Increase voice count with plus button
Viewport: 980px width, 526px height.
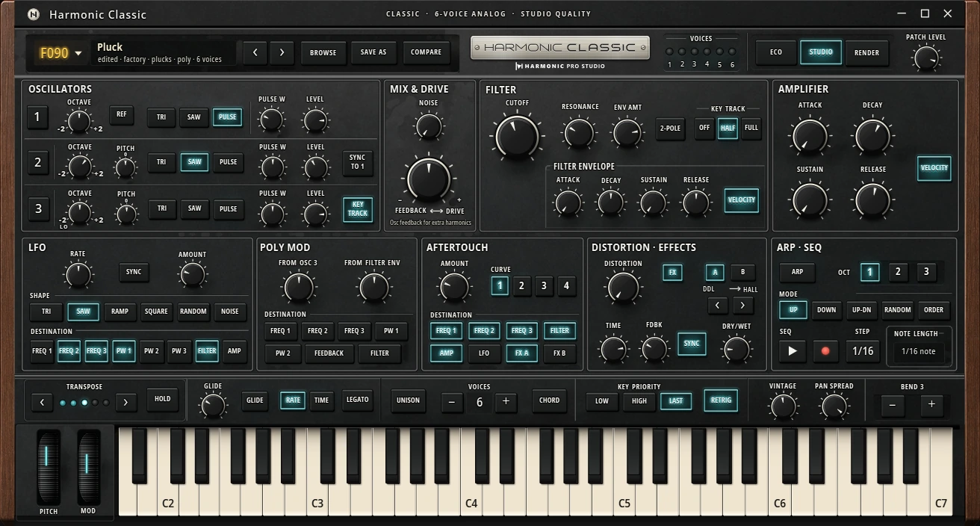tap(506, 402)
